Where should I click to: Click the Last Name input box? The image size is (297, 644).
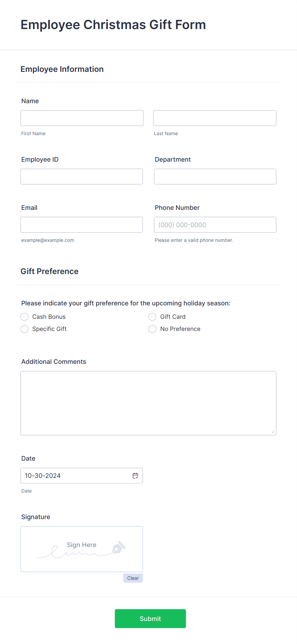214,118
